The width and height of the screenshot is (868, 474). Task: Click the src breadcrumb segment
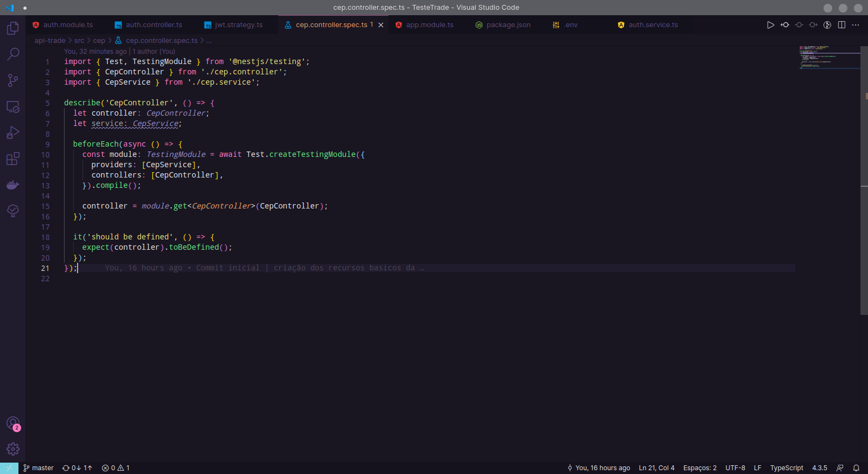[x=79, y=41]
